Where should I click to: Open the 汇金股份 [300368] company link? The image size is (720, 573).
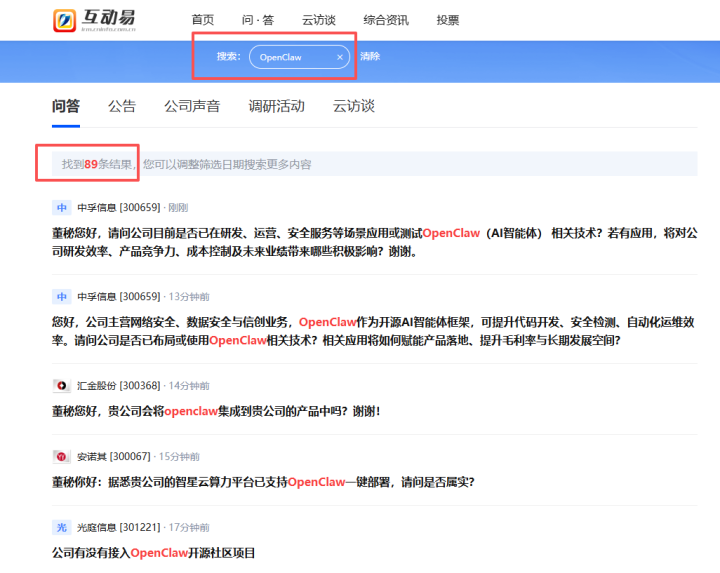click(x=119, y=385)
